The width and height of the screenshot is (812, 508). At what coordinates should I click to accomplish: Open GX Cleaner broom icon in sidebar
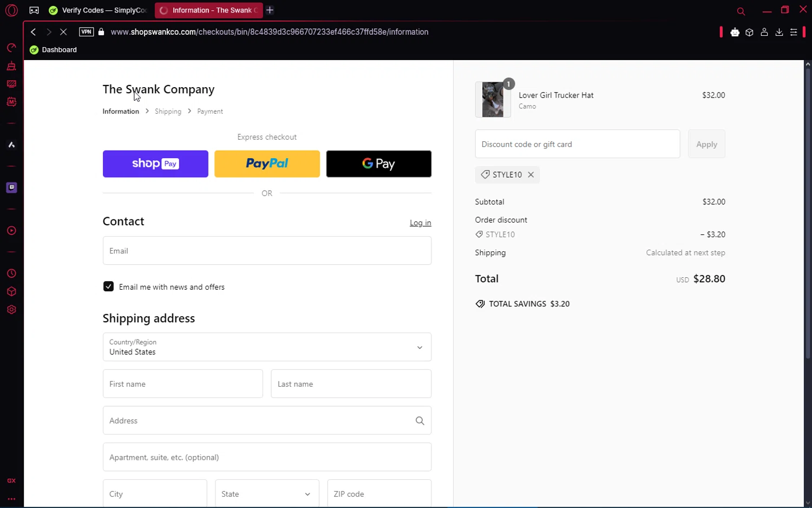11,66
